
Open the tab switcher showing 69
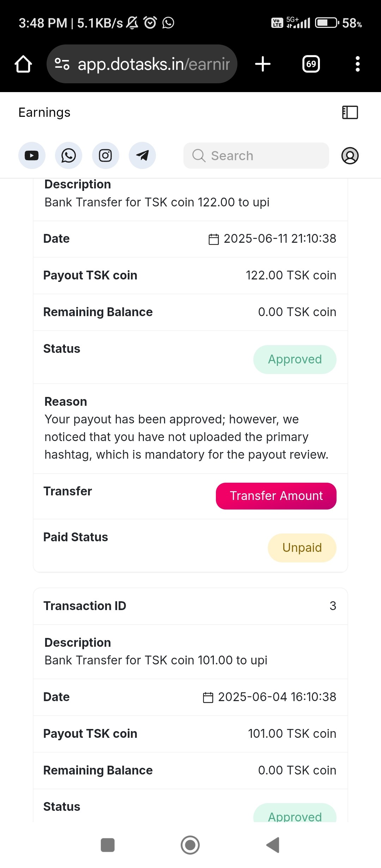[311, 64]
